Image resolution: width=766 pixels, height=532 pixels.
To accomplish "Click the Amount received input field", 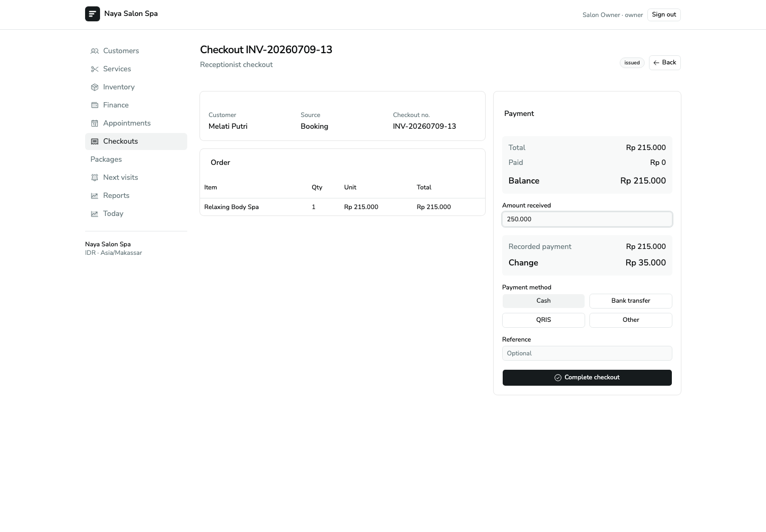I will 587,219.
